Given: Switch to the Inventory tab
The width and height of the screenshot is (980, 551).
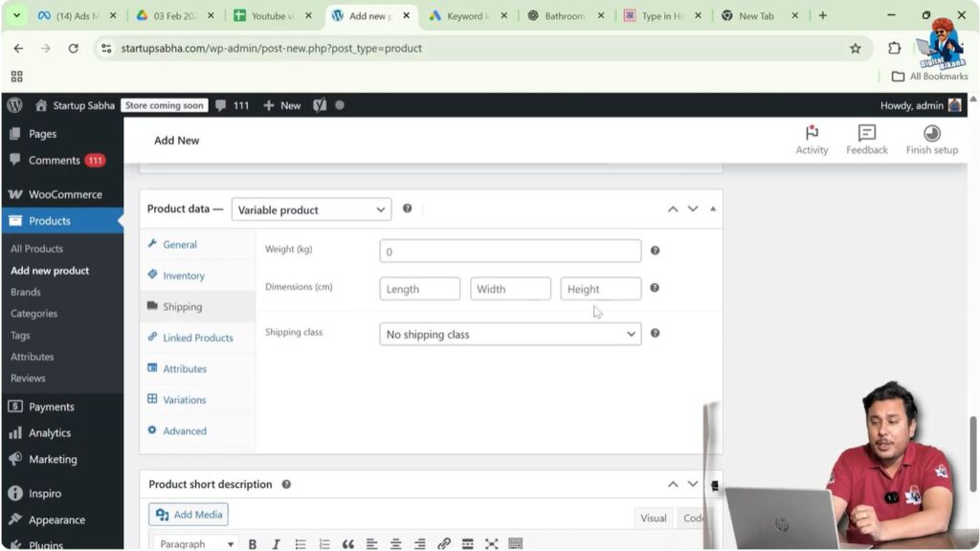Looking at the screenshot, I should (x=182, y=275).
